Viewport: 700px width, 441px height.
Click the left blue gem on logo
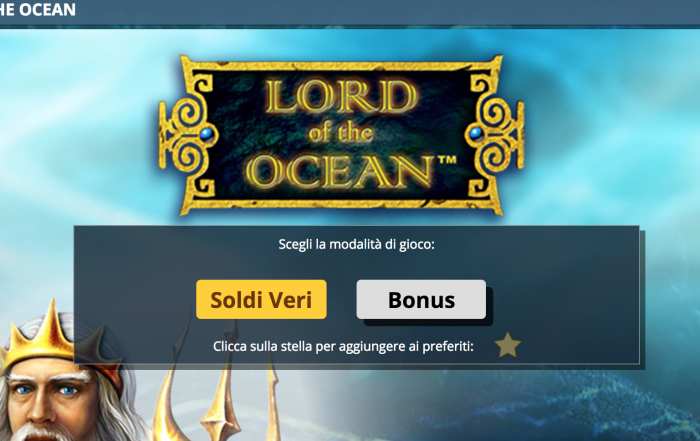coord(206,134)
